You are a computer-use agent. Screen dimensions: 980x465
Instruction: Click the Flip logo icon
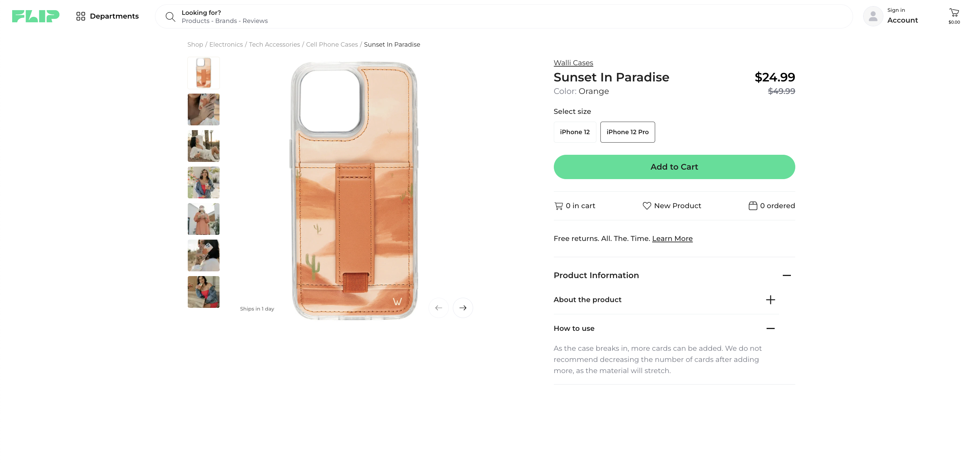35,16
